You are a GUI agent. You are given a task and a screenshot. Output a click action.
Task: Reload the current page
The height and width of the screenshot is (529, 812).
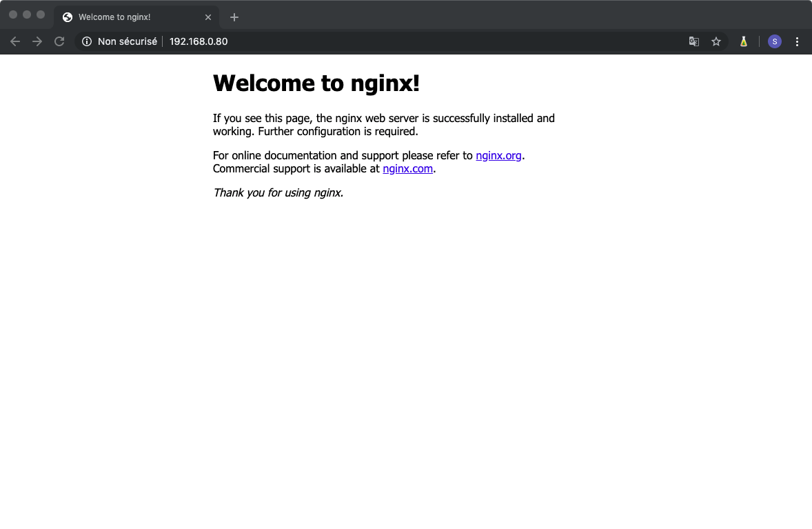59,41
